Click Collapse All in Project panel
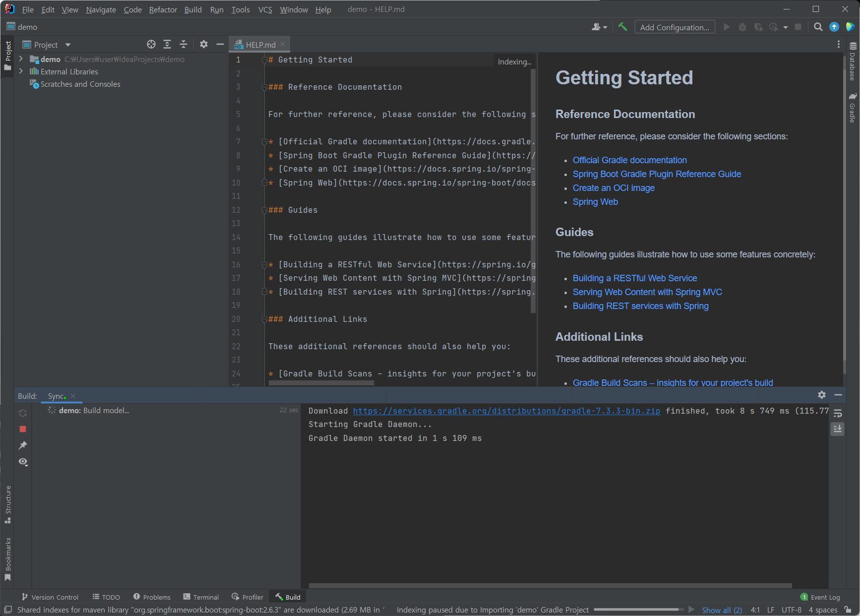The width and height of the screenshot is (860, 616). [183, 44]
